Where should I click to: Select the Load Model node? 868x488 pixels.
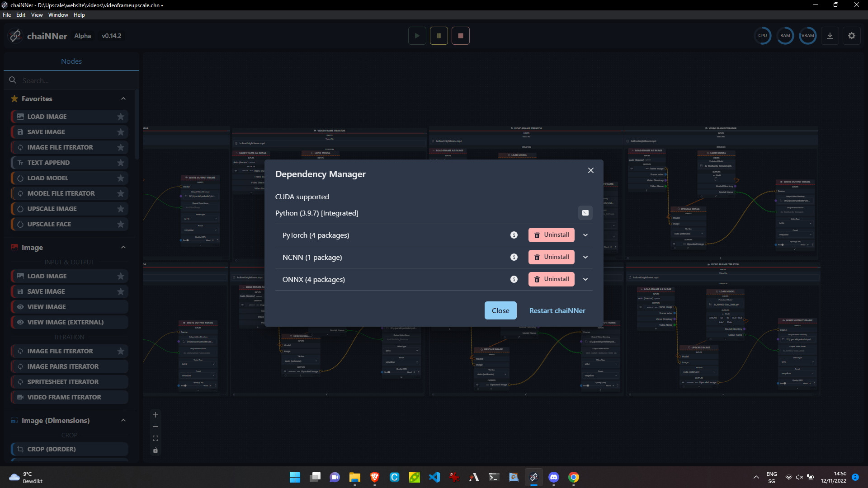[69, 178]
